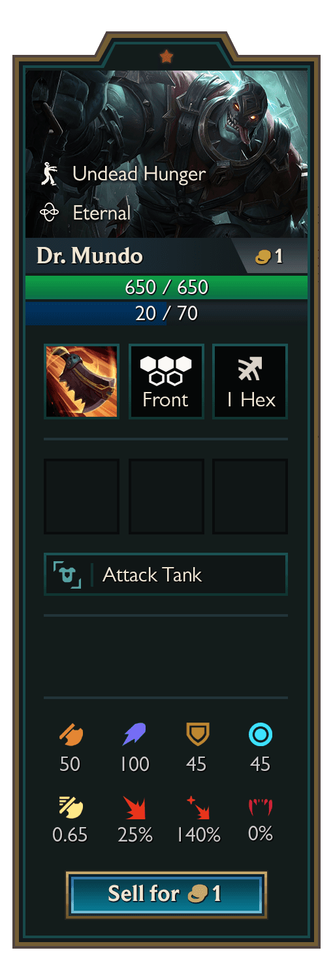The image size is (333, 980).
Task: Click the 1 Hex attack range icon
Action: [x=250, y=382]
